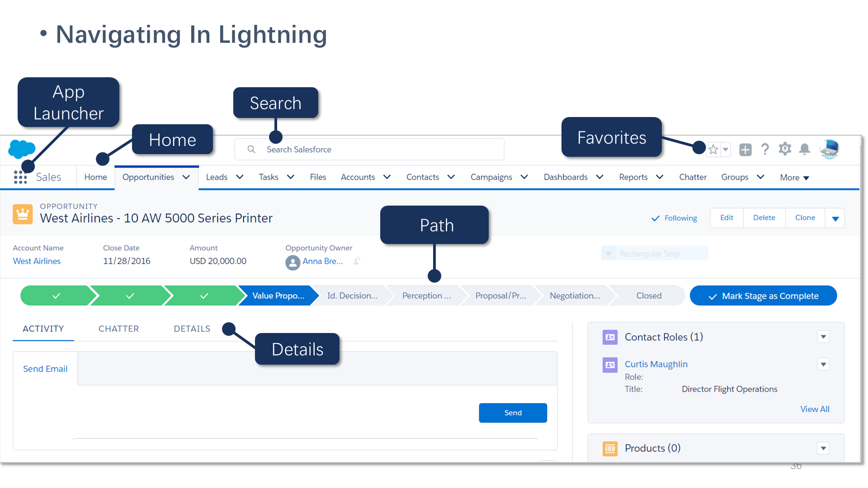Open the Curtis Maughlin contact link
Image resolution: width=868 pixels, height=488 pixels.
tap(656, 364)
